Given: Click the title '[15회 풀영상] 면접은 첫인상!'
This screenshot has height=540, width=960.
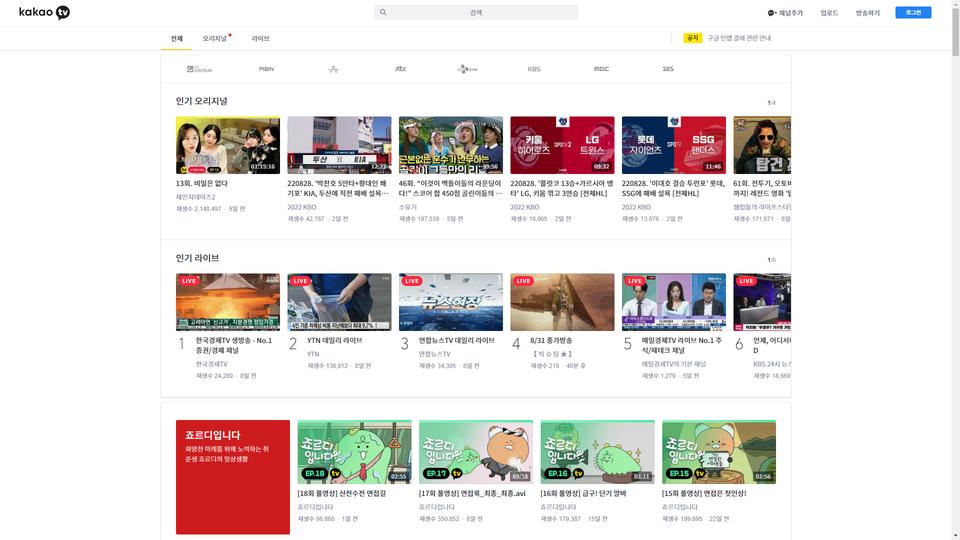Looking at the screenshot, I should coord(704,493).
